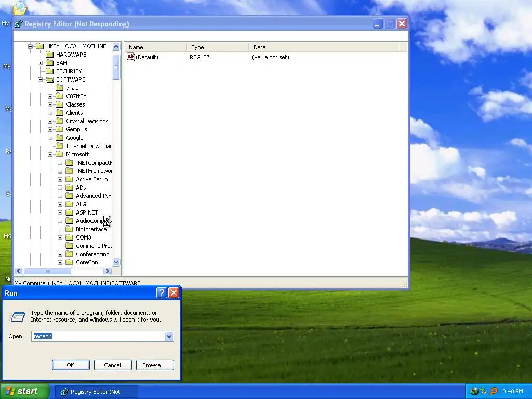
Task: Click the Run dialog program icon
Action: pyautogui.click(x=17, y=317)
